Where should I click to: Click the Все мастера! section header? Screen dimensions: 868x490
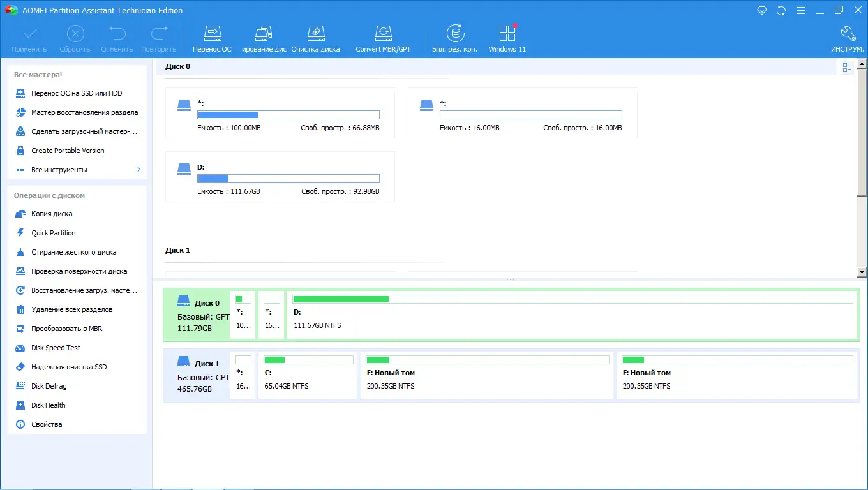[38, 75]
